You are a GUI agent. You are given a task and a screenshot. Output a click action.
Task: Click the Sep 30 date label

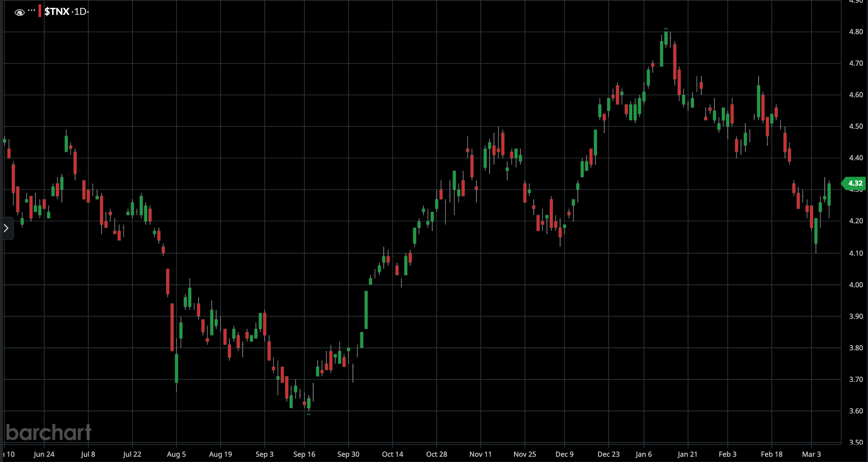click(x=348, y=454)
